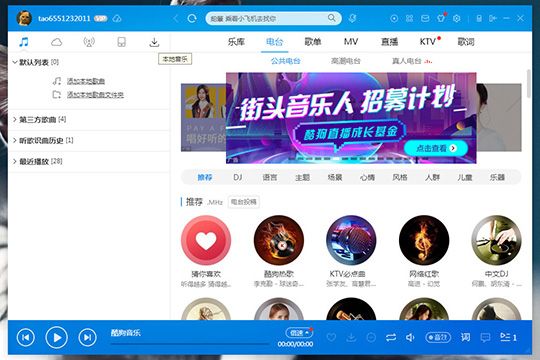Viewport: 540px width, 360px height.
Task: Open the local music tab icon
Action: point(24,42)
